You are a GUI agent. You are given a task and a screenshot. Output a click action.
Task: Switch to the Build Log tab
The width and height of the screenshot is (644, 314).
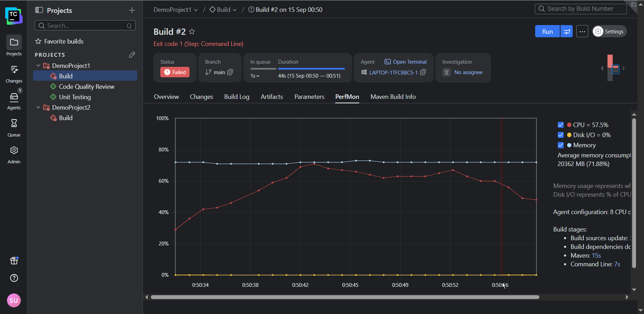click(x=236, y=97)
